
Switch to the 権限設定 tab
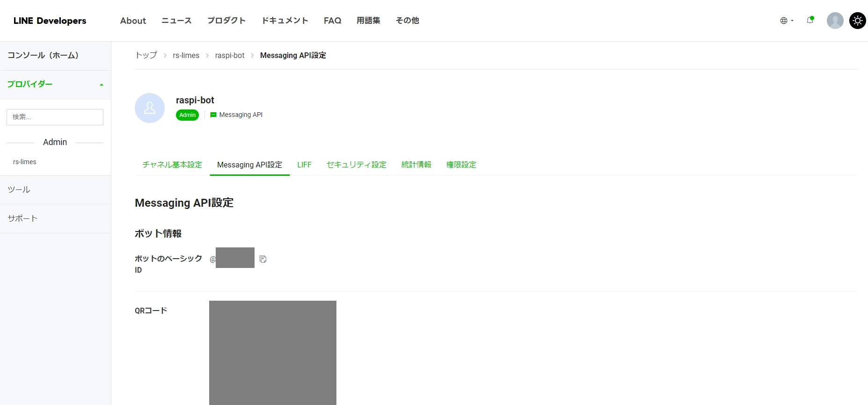tap(461, 165)
